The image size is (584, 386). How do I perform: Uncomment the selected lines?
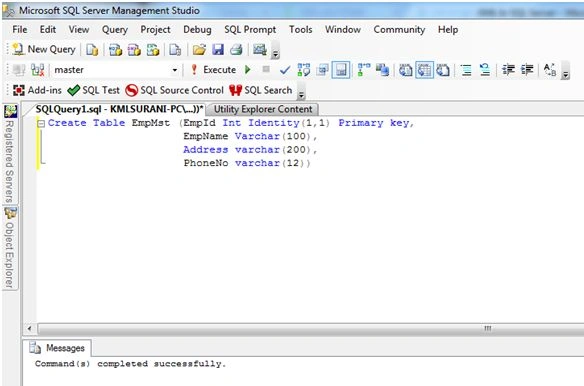coord(485,70)
